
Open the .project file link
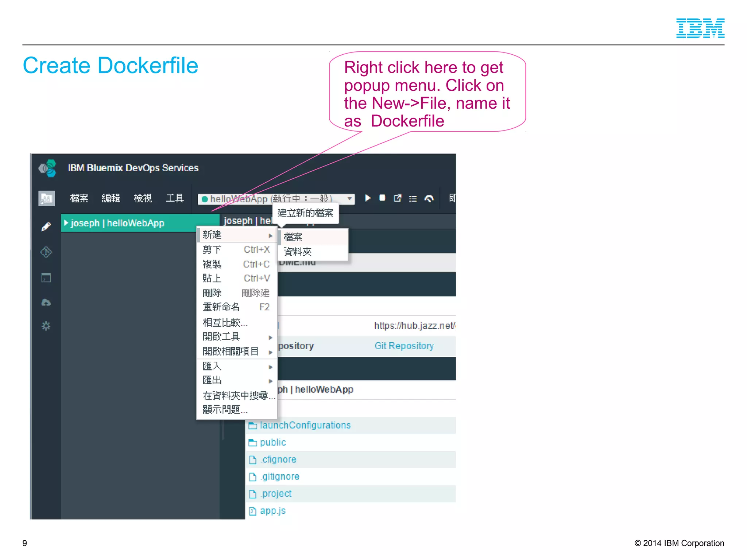click(276, 494)
